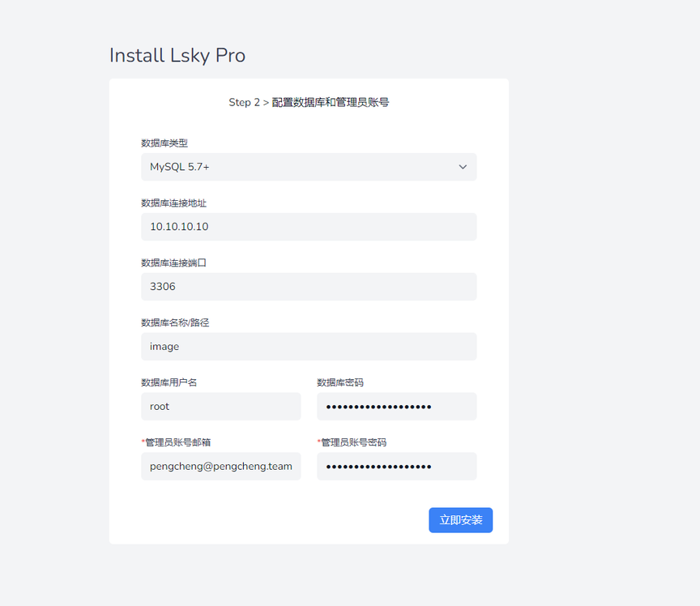Click the 立即安装 install button
Screen dimensions: 700x606
tap(461, 520)
